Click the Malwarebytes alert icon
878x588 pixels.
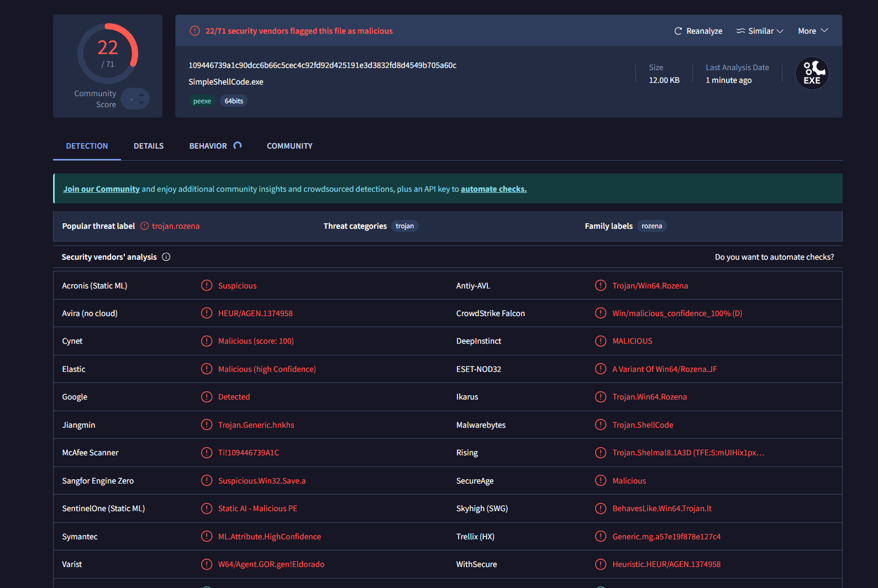pyautogui.click(x=601, y=424)
